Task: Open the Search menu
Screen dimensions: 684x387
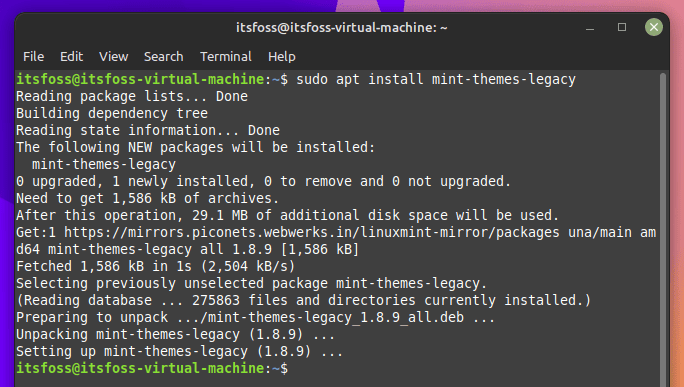Action: (x=164, y=57)
